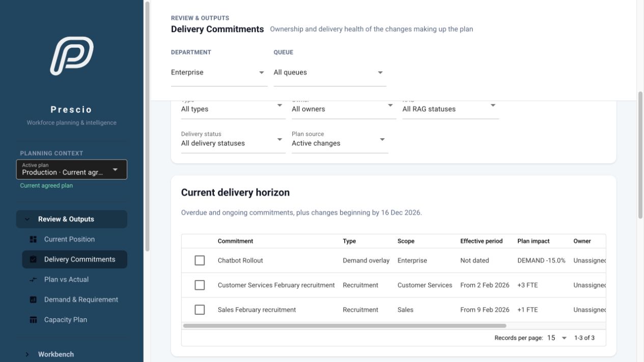Click the Delivery Commitments checklist icon
644x362 pixels.
click(34, 259)
